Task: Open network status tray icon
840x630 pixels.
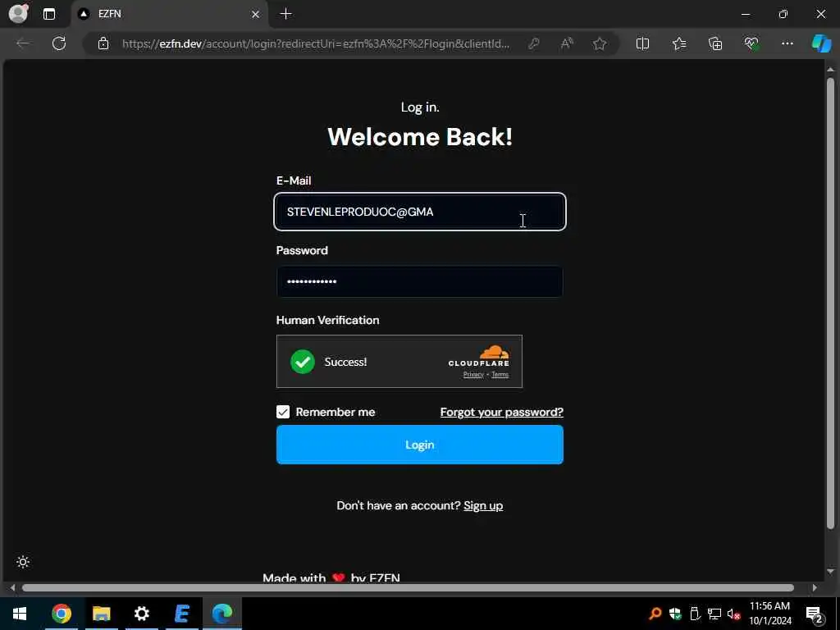Action: click(x=714, y=614)
